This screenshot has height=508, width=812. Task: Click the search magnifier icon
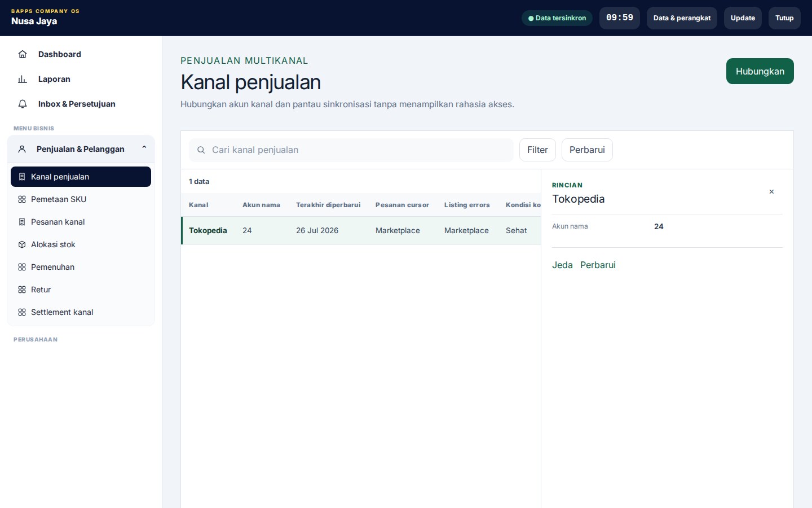(x=201, y=150)
